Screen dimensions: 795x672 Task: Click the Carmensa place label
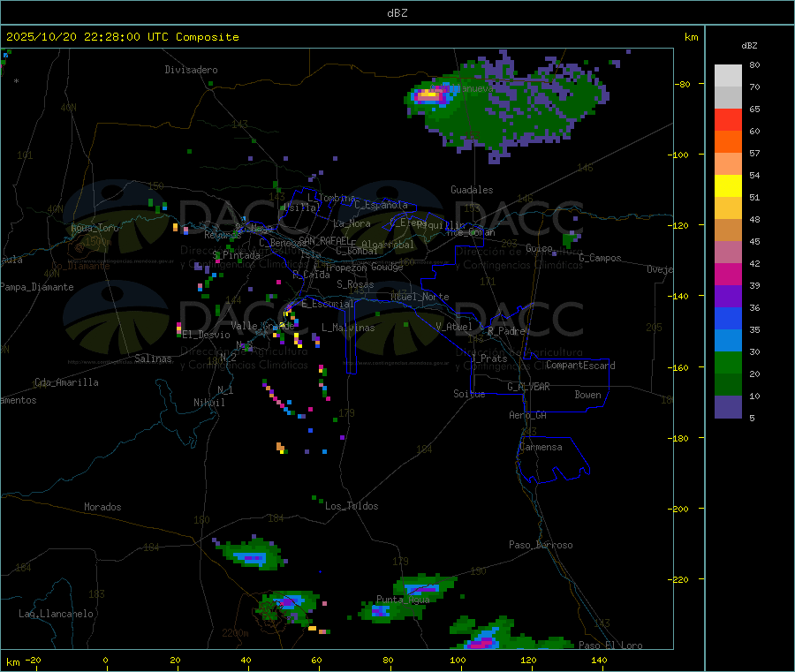click(x=541, y=448)
